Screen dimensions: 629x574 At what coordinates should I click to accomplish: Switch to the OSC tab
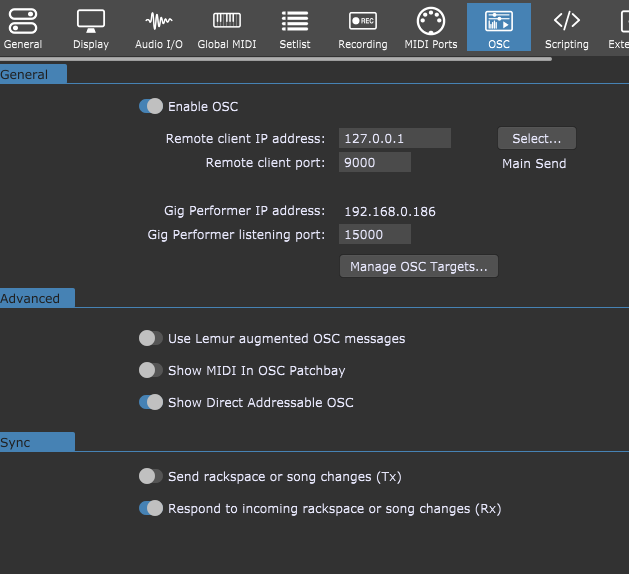click(x=497, y=27)
